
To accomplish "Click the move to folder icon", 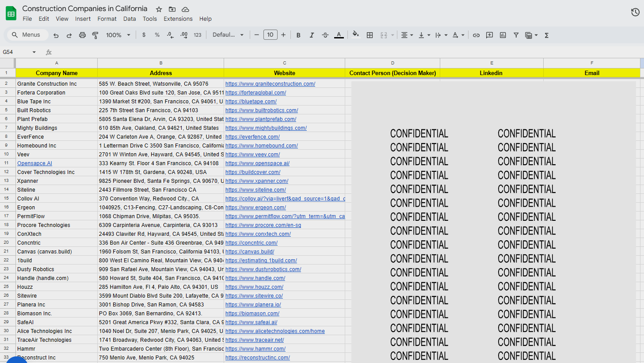I will coord(172,9).
